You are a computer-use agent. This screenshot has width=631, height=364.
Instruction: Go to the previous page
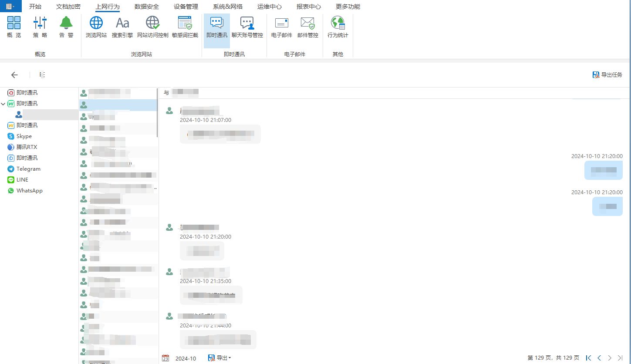pyautogui.click(x=599, y=358)
